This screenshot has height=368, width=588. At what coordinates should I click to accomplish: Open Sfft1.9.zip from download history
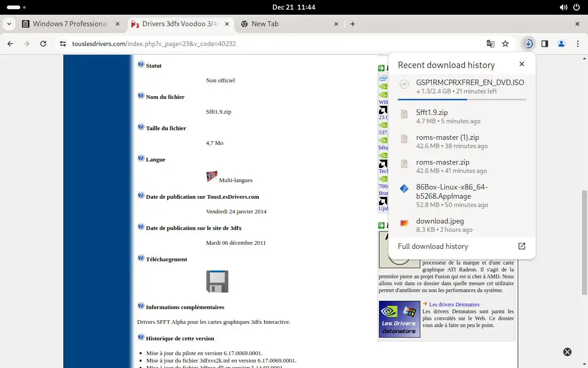(462, 116)
